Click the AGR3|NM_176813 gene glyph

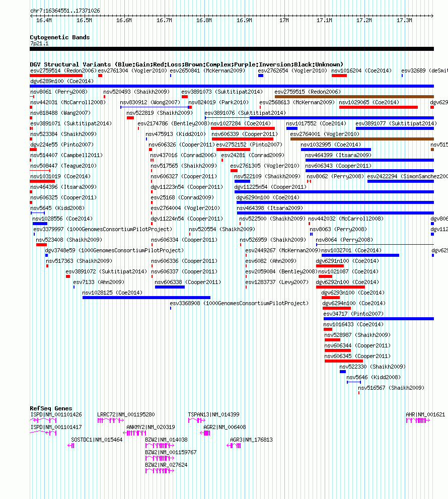click(234, 446)
